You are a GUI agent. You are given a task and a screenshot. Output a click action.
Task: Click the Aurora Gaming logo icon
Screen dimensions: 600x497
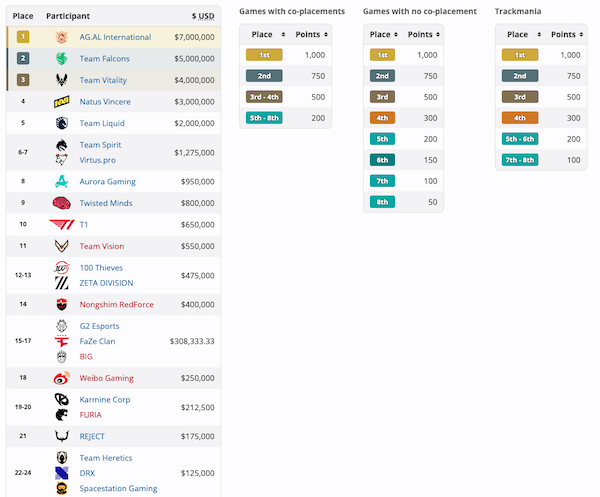click(62, 181)
